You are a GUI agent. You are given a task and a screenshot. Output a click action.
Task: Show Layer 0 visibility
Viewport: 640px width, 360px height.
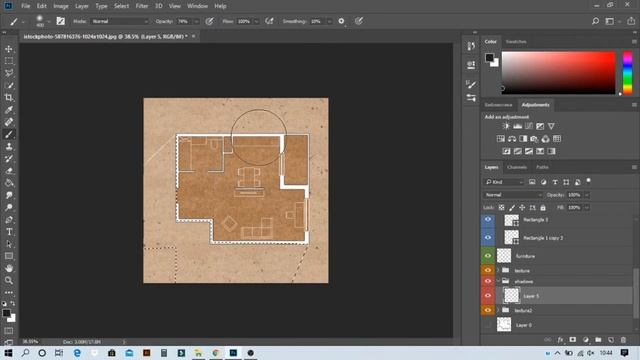(488, 325)
